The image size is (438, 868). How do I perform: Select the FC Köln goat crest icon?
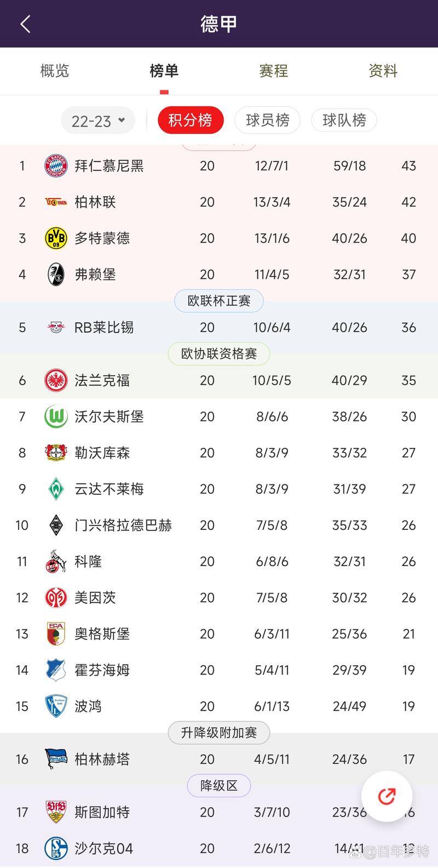pos(55,561)
